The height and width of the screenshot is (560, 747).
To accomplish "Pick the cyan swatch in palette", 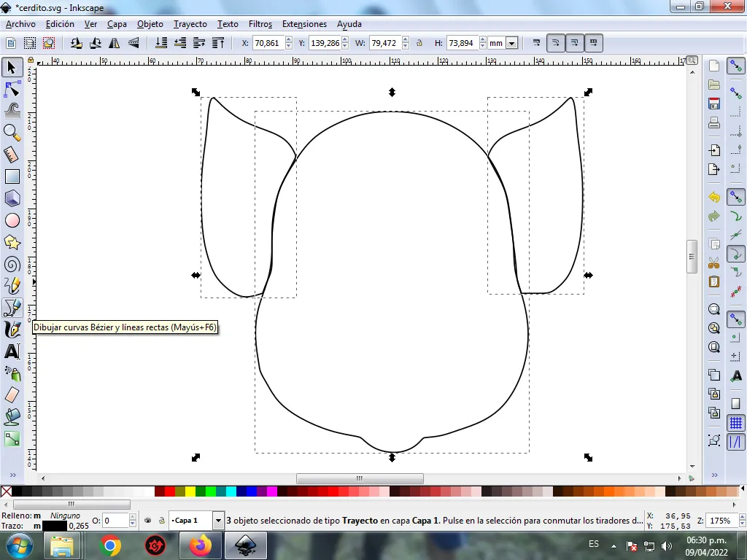I will [231, 491].
